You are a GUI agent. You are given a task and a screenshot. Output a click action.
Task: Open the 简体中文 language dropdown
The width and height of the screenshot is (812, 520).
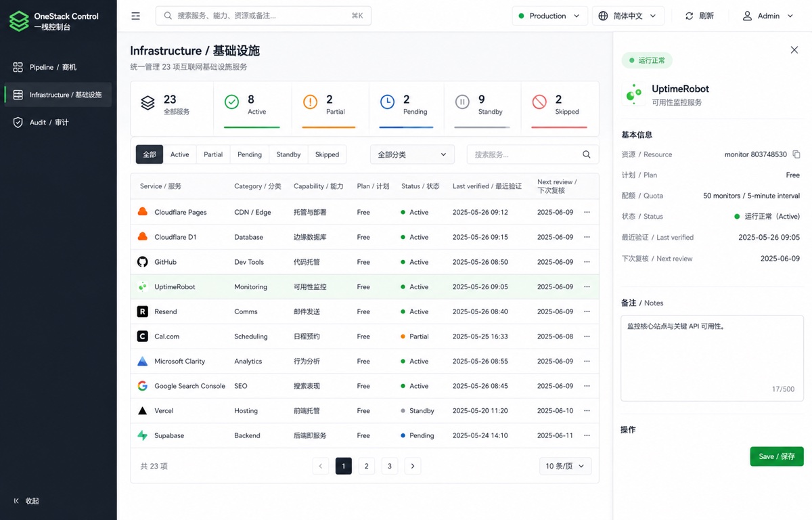click(x=628, y=16)
